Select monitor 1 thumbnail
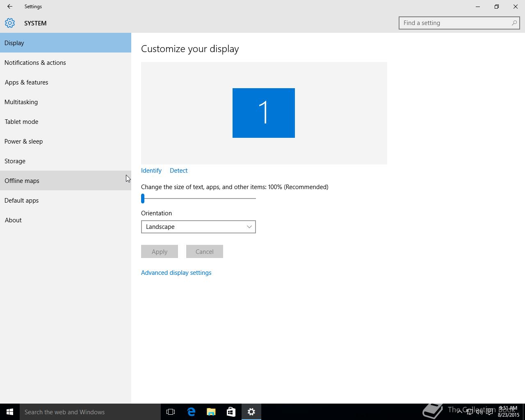The height and width of the screenshot is (420, 525). (x=264, y=113)
